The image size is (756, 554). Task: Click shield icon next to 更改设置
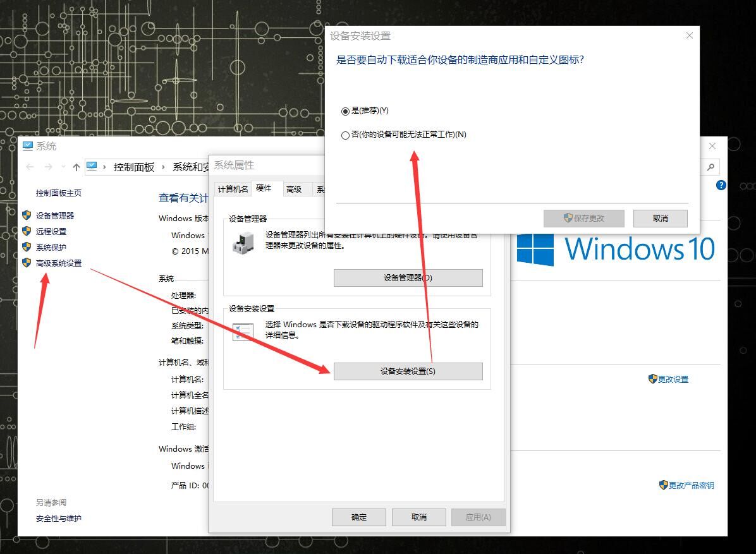(653, 379)
